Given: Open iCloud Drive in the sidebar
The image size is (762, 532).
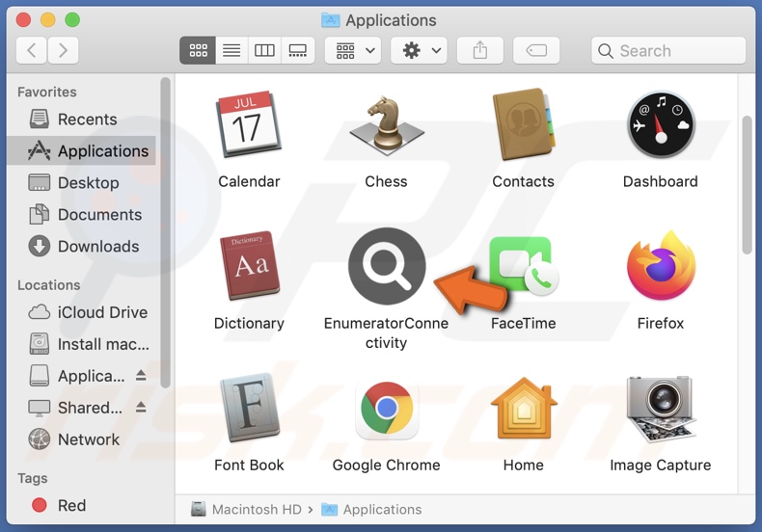Looking at the screenshot, I should pyautogui.click(x=81, y=312).
